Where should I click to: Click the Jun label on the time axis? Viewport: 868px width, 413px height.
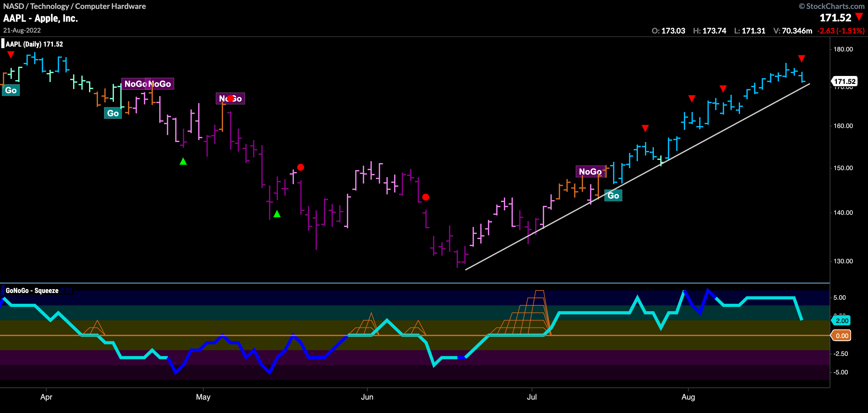[x=367, y=397]
